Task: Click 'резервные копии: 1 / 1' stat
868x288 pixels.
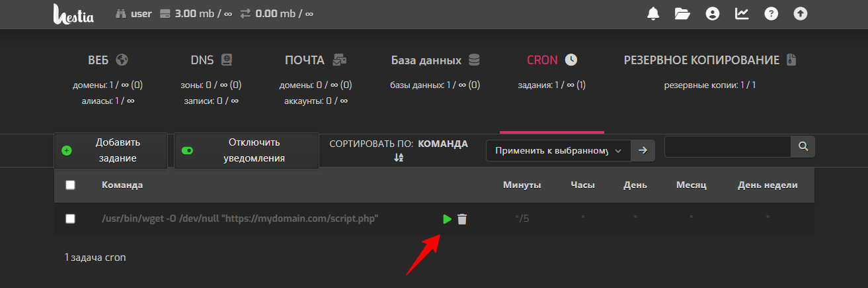Action: [x=710, y=85]
